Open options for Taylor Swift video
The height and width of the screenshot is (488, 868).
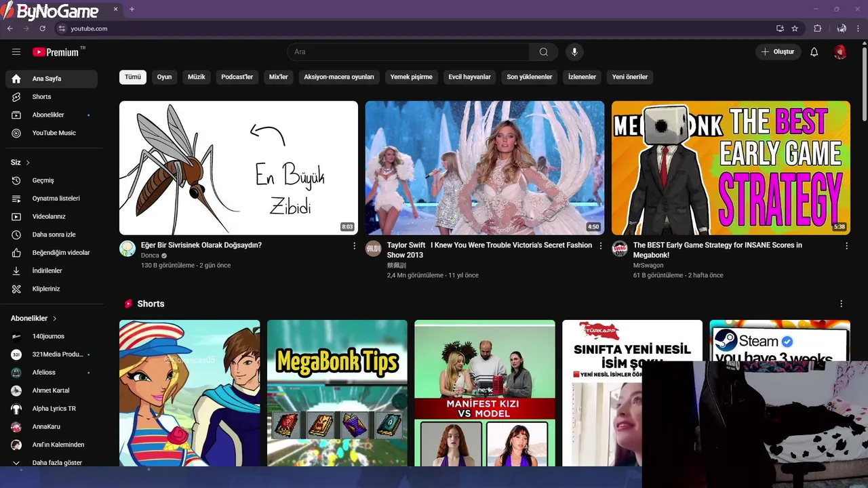[x=600, y=246]
